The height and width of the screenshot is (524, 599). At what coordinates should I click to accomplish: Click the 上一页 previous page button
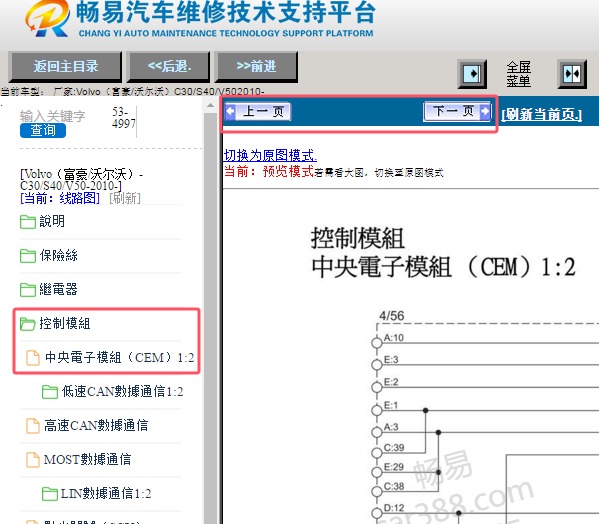click(x=258, y=112)
